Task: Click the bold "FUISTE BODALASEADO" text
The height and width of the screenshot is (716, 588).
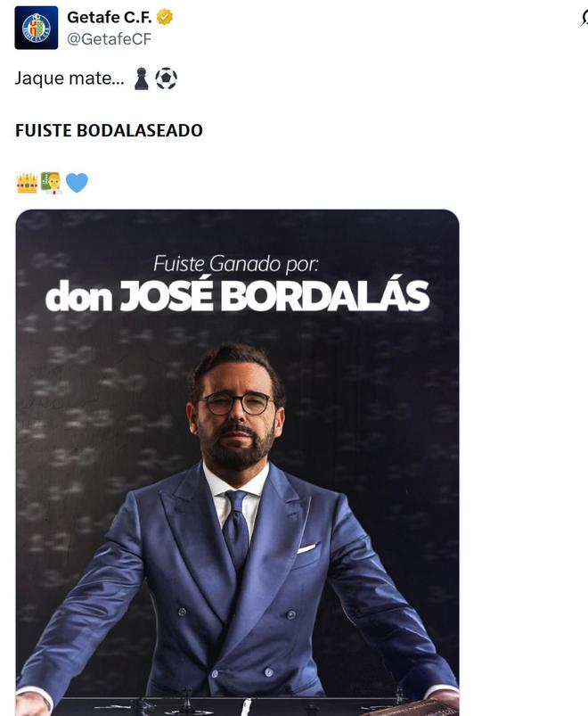Action: (109, 130)
